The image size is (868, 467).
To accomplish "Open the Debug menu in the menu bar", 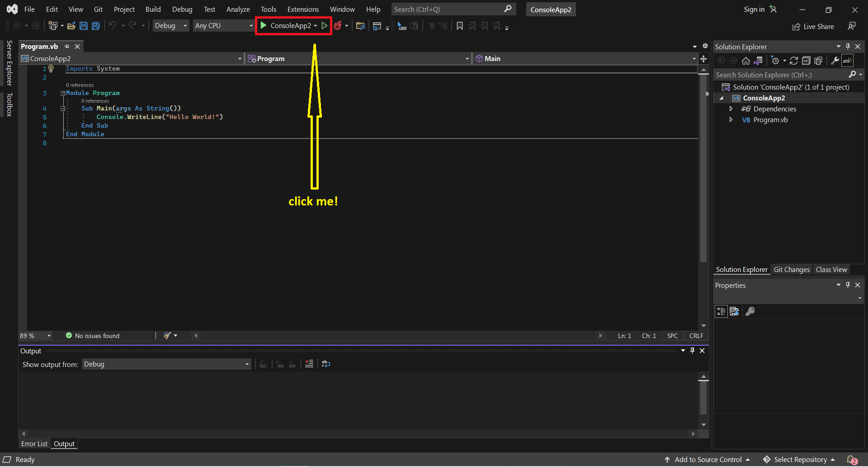I will [x=182, y=9].
